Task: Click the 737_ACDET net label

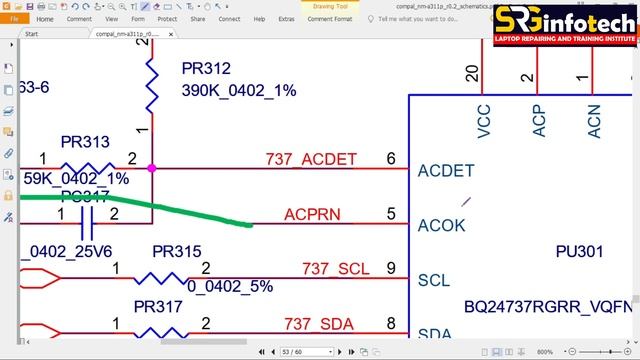Action: pos(311,159)
